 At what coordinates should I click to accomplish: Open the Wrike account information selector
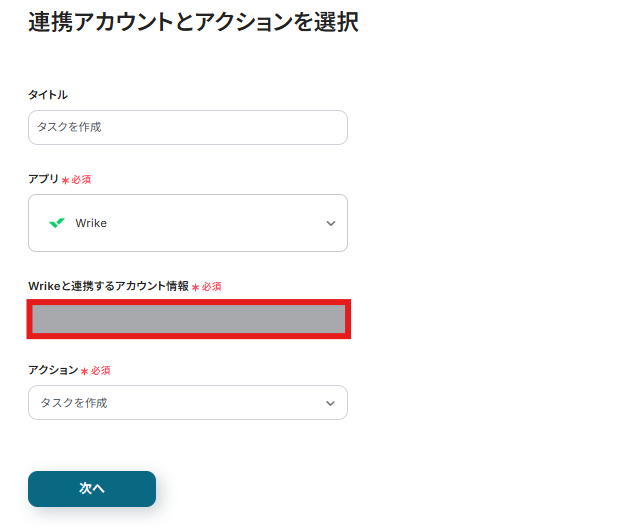(188, 319)
